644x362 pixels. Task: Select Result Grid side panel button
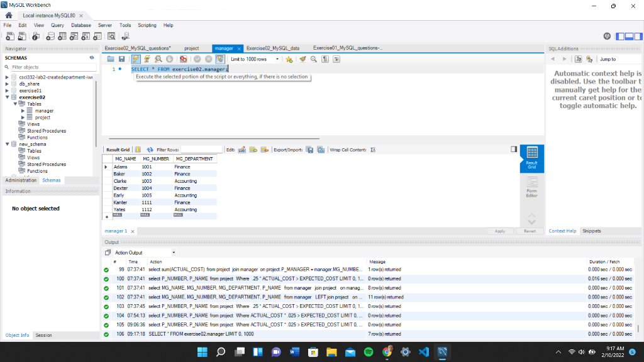(532, 158)
